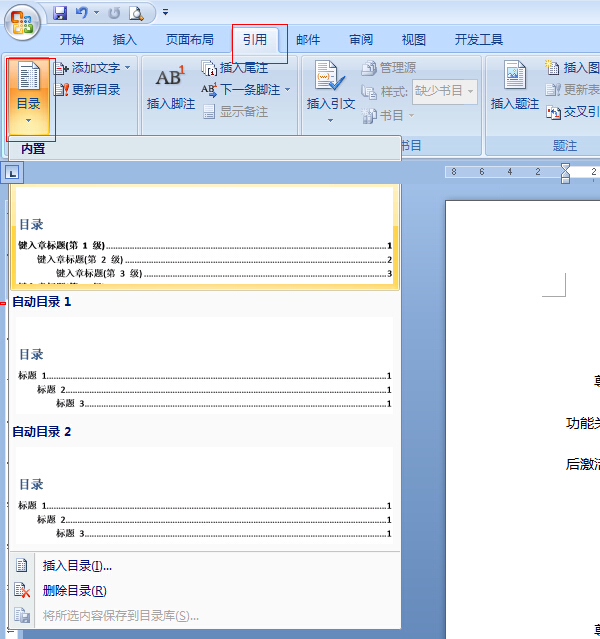The image size is (600, 639).
Task: Click the 插入题注 caption icon
Action: coord(514,75)
